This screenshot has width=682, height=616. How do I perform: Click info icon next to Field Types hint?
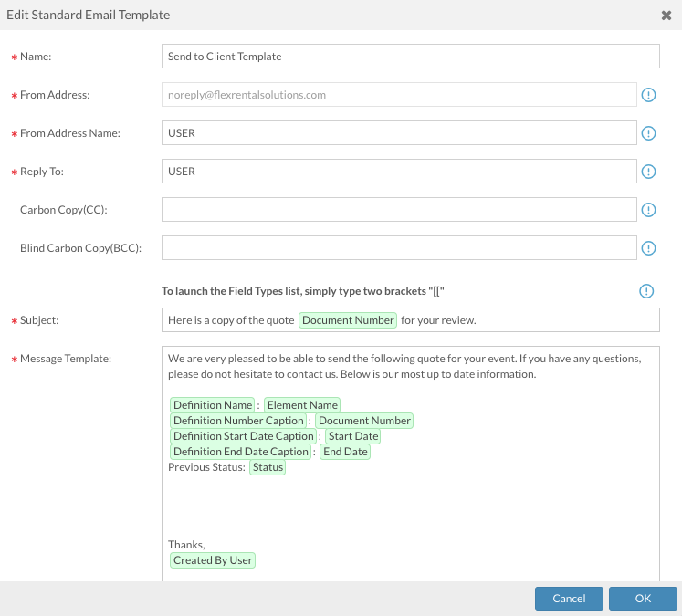coord(645,291)
